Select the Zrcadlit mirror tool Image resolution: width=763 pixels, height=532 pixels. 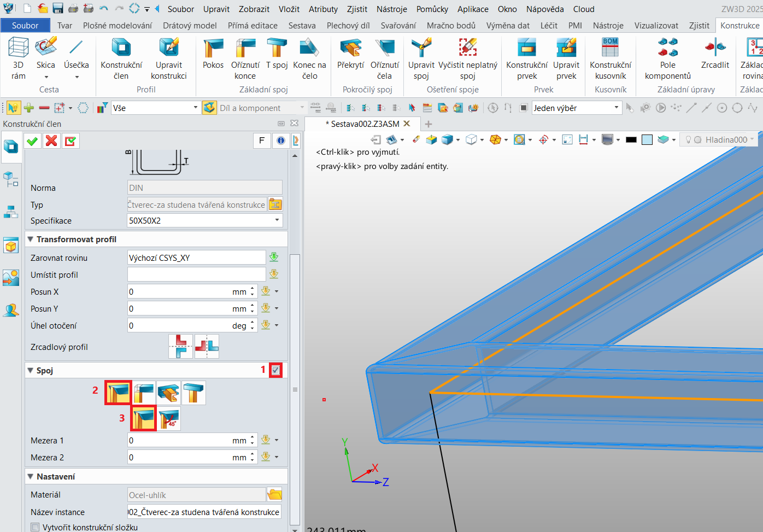pyautogui.click(x=715, y=54)
